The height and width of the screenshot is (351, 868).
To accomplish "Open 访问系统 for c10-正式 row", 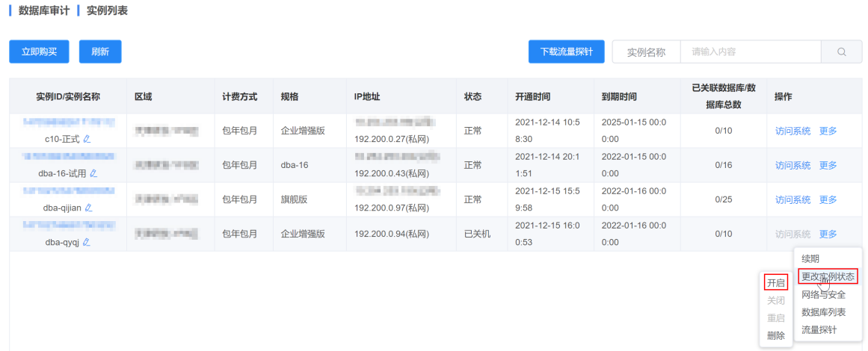I will click(x=792, y=131).
